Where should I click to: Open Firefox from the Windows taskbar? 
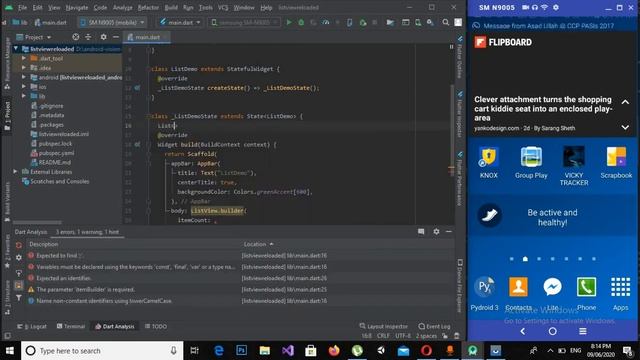point(334,351)
